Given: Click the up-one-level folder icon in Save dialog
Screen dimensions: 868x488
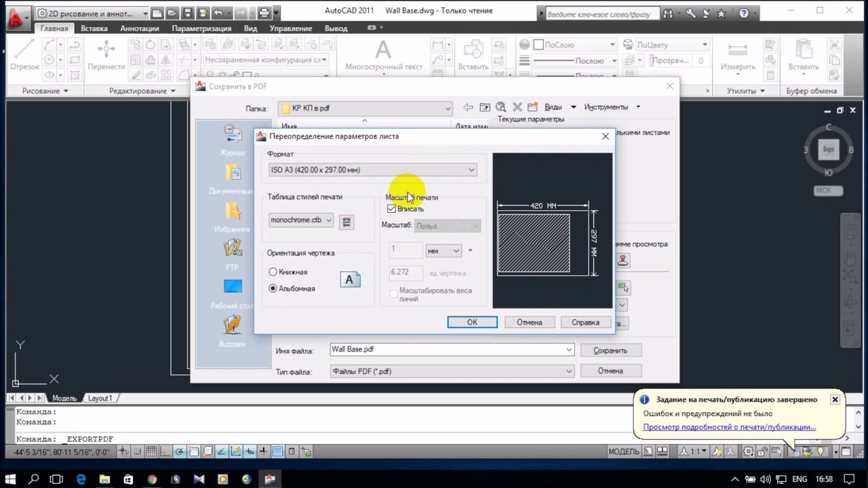Looking at the screenshot, I should (484, 107).
